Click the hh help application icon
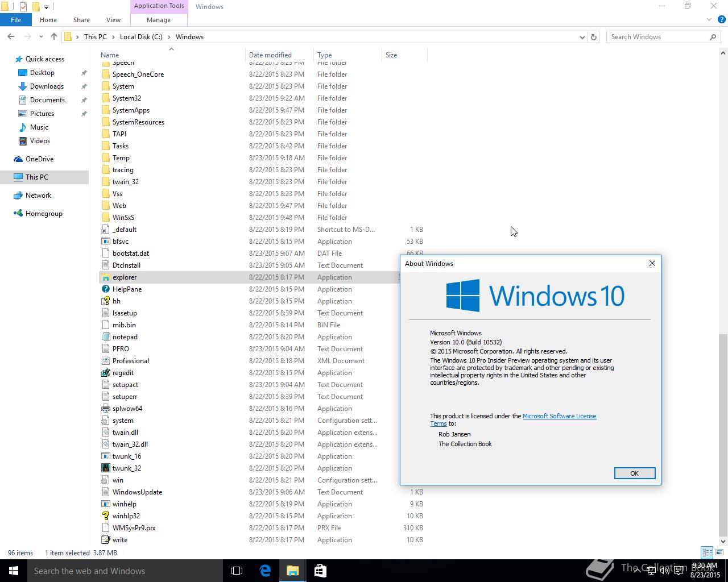This screenshot has width=728, height=582. pyautogui.click(x=105, y=301)
